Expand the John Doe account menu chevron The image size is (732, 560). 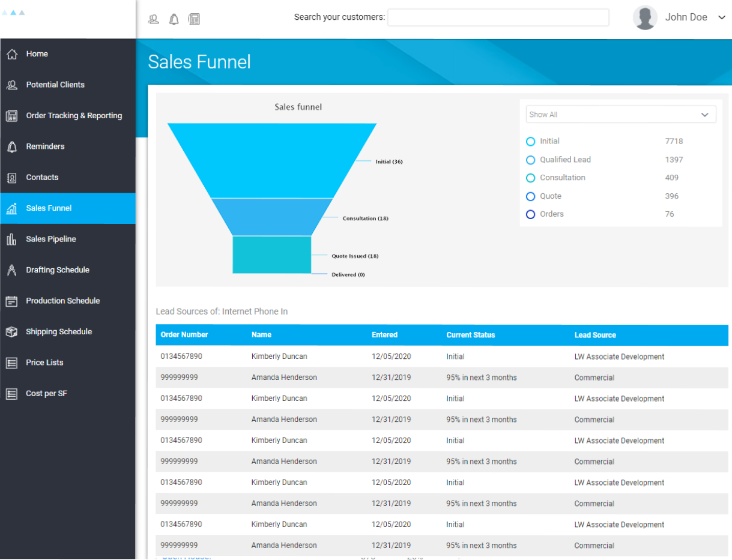tap(722, 17)
